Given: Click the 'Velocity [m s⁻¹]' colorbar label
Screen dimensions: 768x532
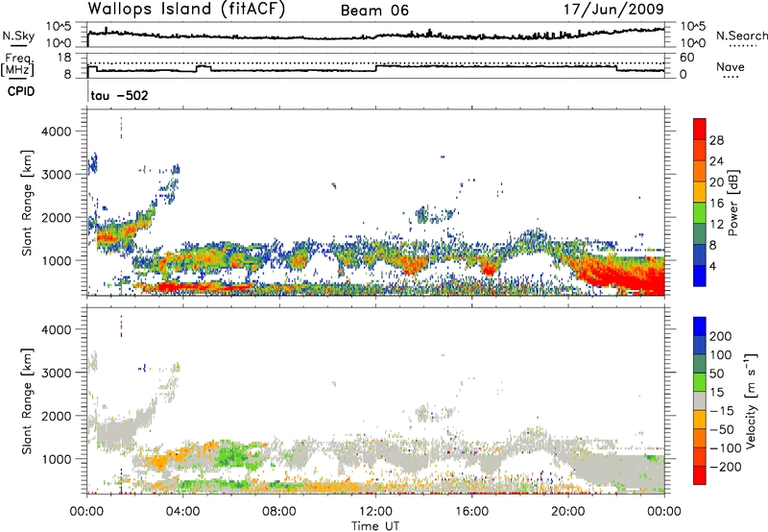Looking at the screenshot, I should (751, 400).
